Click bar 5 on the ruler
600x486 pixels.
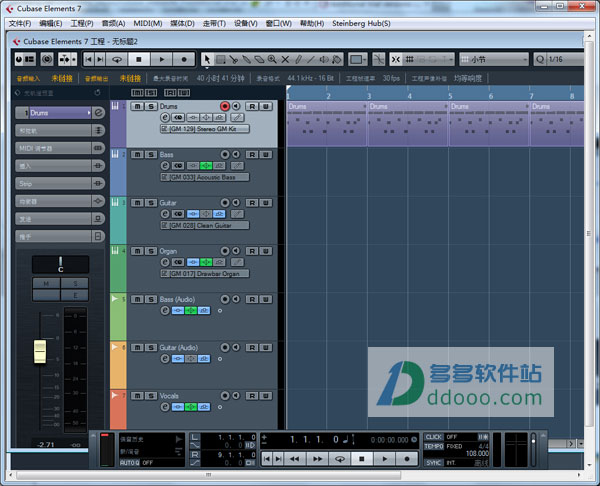pos(450,96)
